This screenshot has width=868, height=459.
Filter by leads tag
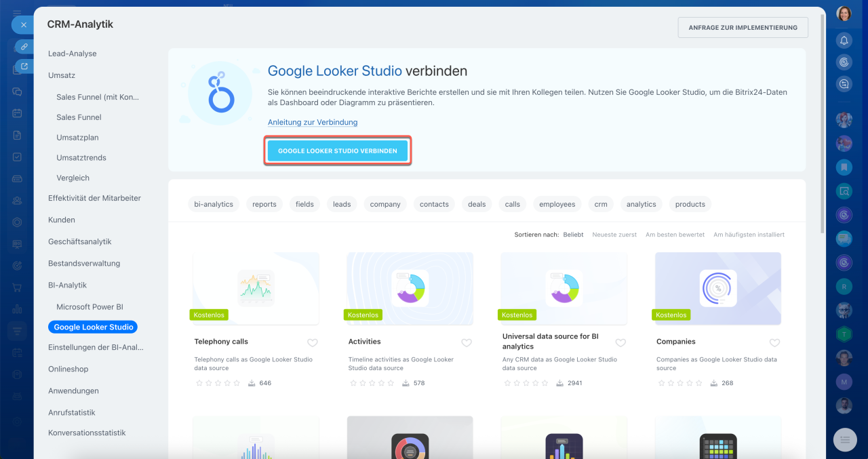pyautogui.click(x=342, y=204)
